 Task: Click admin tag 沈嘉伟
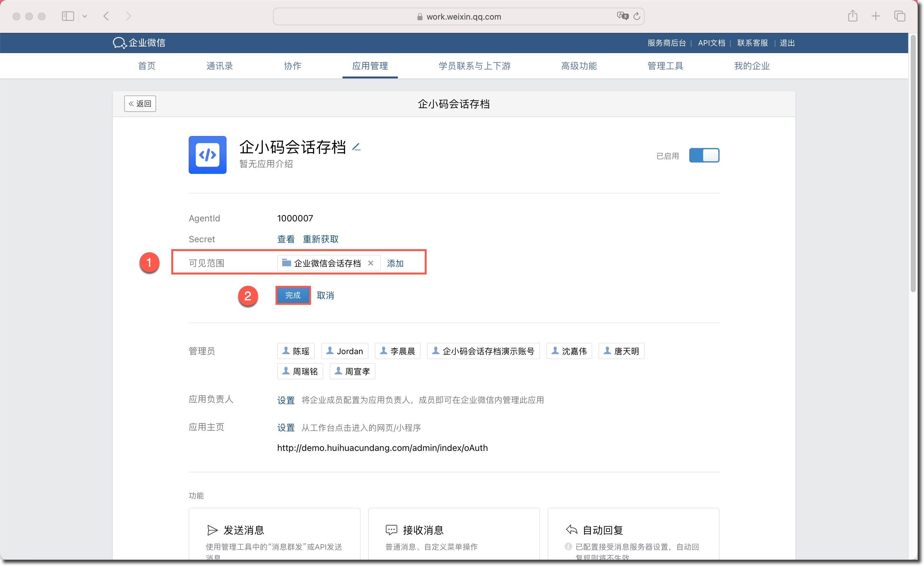tap(569, 351)
